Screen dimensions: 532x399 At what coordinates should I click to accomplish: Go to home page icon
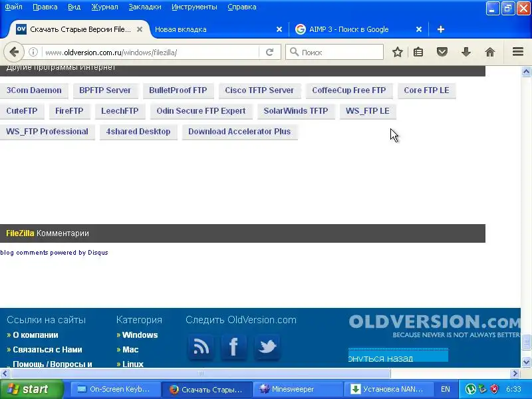(489, 53)
